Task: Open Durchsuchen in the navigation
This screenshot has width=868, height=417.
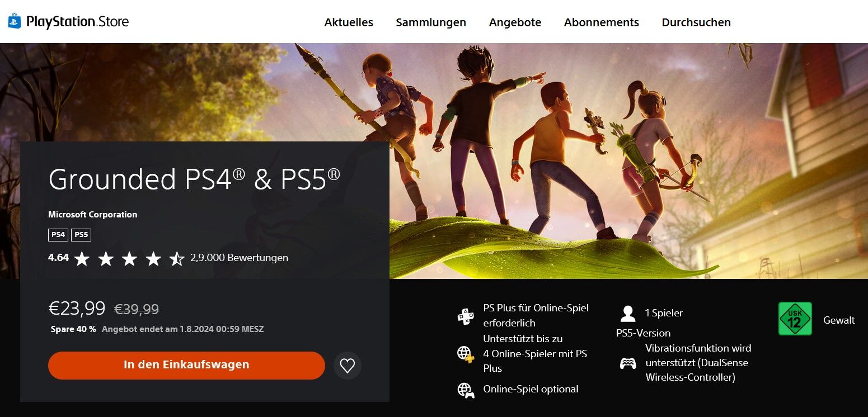Action: (x=696, y=22)
